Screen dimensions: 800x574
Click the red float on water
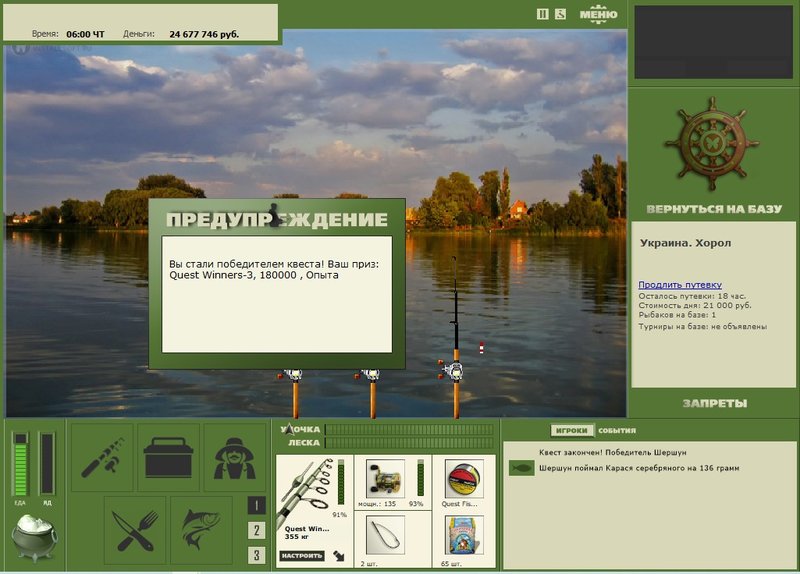click(x=481, y=348)
